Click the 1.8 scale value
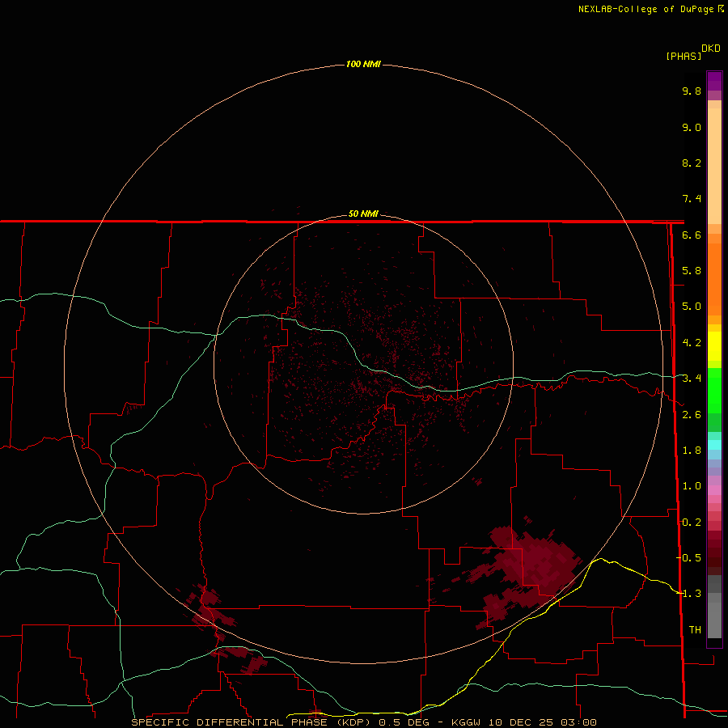The image size is (728, 728). click(692, 451)
